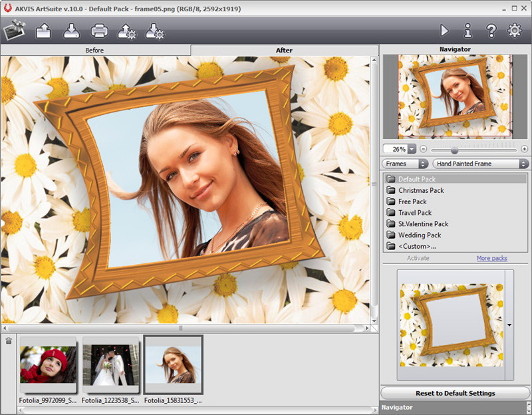
Task: Select the Christmas Pack folder
Action: pyautogui.click(x=420, y=190)
